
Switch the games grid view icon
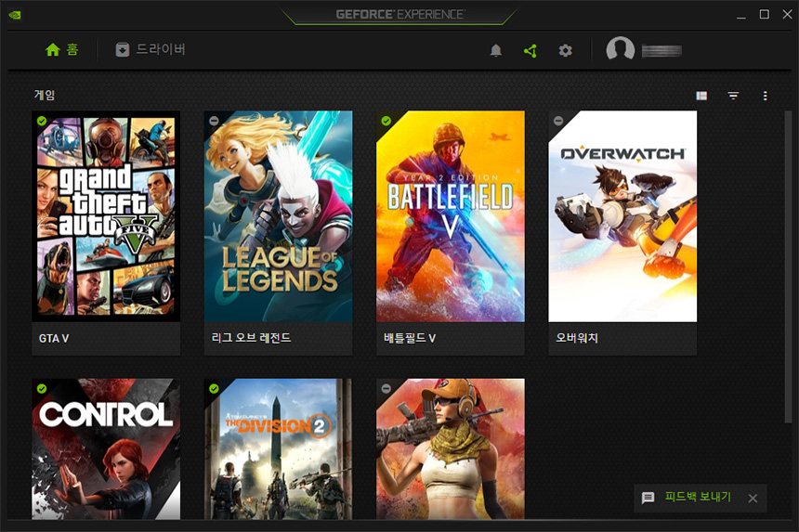tap(701, 96)
